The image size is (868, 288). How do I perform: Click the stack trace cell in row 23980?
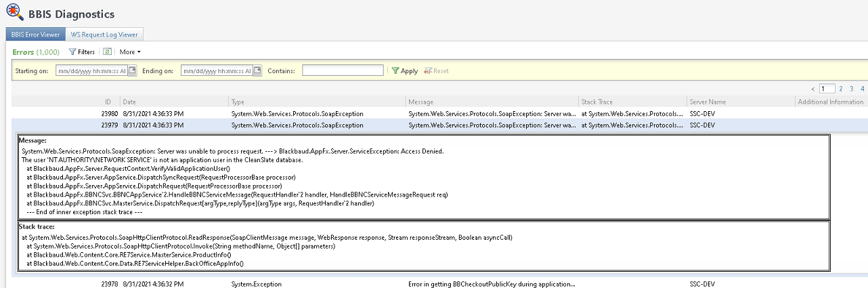pyautogui.click(x=633, y=113)
